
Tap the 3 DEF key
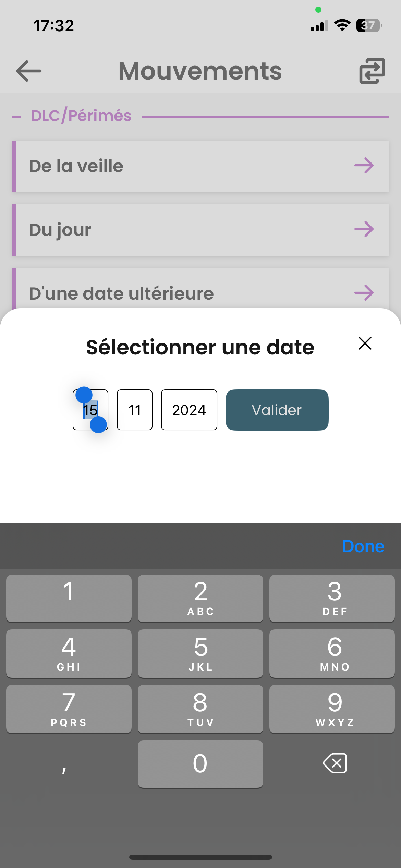tap(332, 598)
